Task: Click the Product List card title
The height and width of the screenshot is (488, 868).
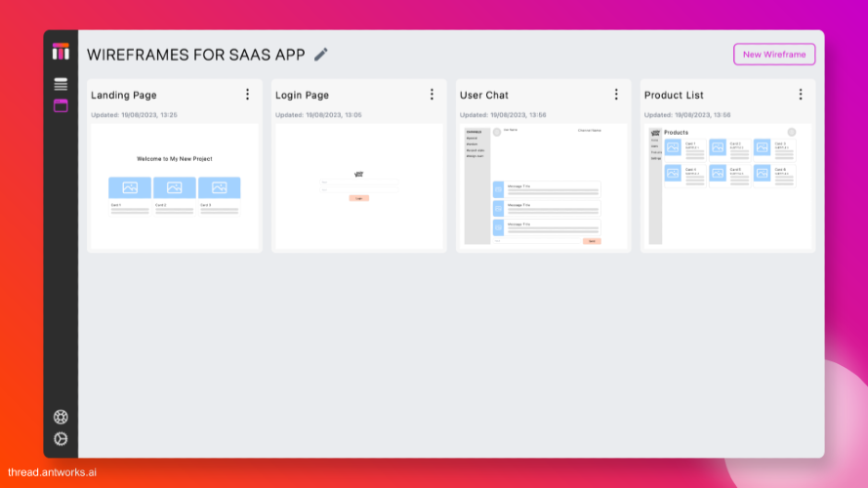Action: point(674,96)
